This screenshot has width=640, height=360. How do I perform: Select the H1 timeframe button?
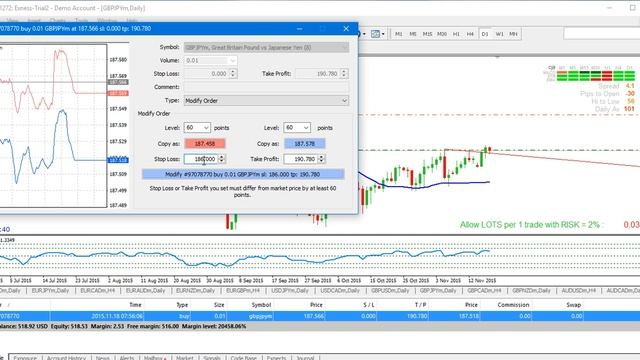coord(456,34)
